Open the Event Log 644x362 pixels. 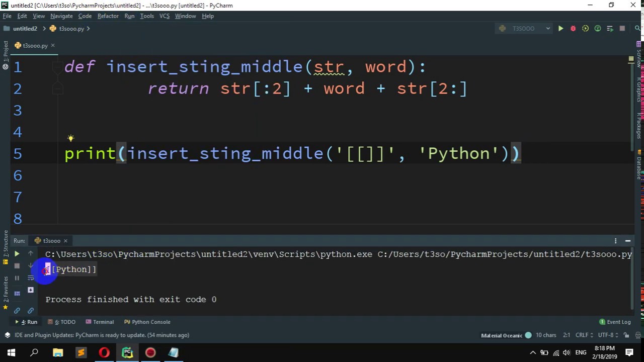coord(615,322)
